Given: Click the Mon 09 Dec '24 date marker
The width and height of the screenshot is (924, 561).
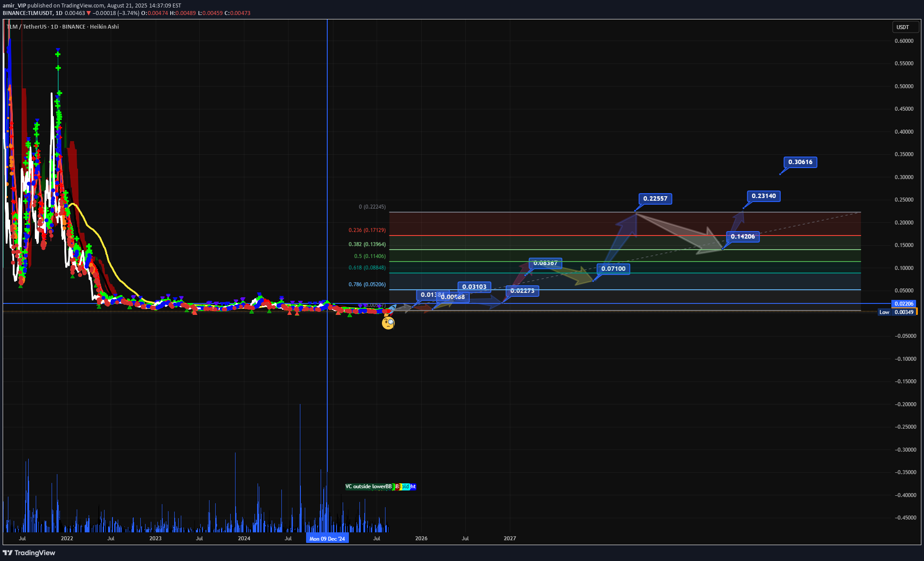Looking at the screenshot, I should point(327,539).
